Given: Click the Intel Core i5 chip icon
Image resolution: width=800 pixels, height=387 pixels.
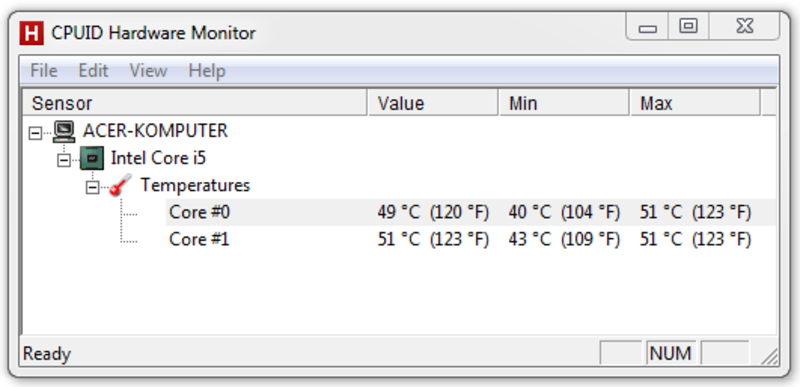Looking at the screenshot, I should tap(92, 158).
